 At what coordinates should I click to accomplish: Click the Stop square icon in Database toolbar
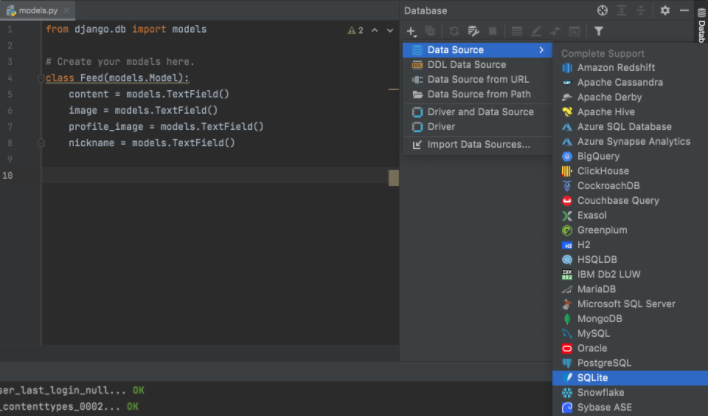tap(493, 31)
